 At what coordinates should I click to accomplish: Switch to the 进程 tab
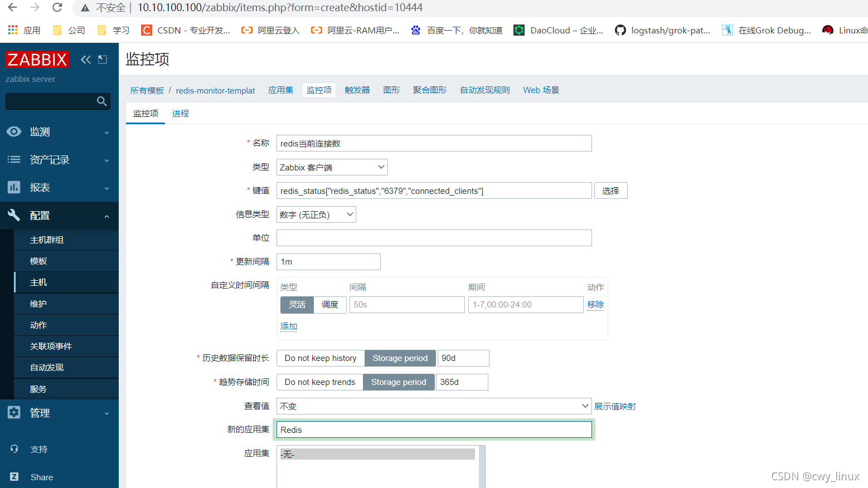tap(181, 113)
